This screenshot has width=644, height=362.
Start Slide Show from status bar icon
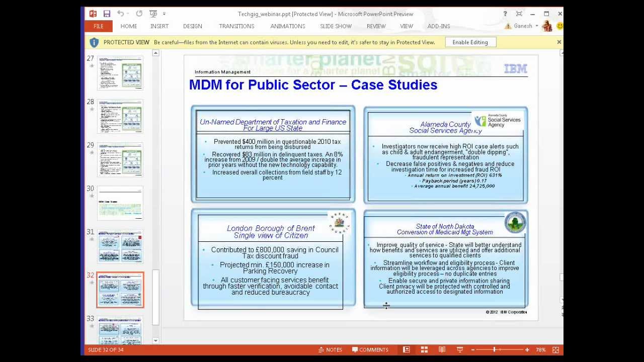[459, 350]
